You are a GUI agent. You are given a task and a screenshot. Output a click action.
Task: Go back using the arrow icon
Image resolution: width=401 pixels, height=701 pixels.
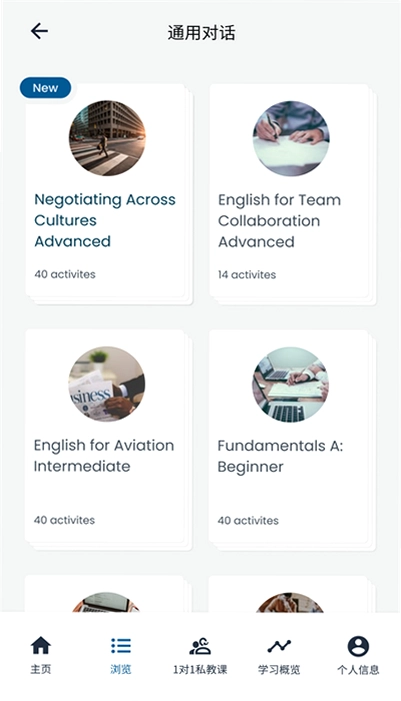point(39,31)
